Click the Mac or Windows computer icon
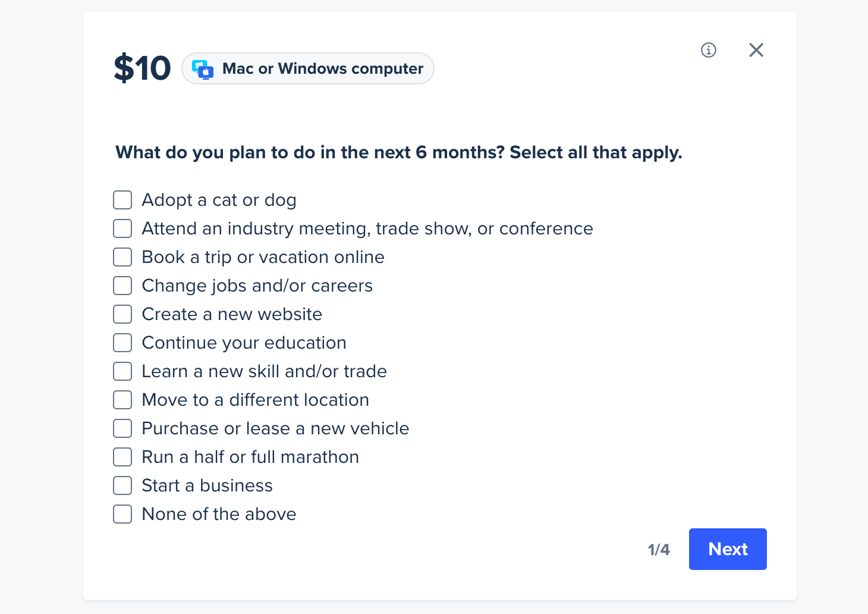This screenshot has height=614, width=868. pyautogui.click(x=203, y=69)
